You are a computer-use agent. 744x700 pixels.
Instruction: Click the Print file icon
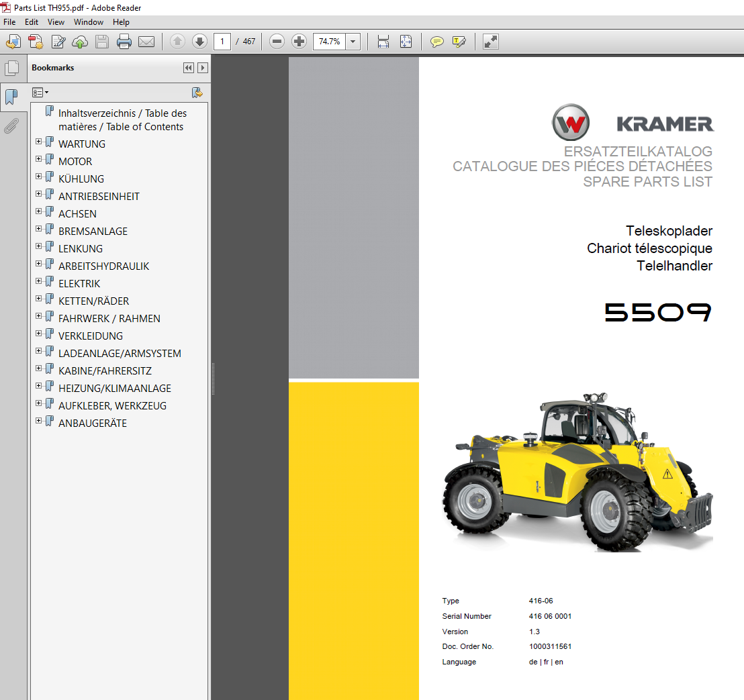124,42
